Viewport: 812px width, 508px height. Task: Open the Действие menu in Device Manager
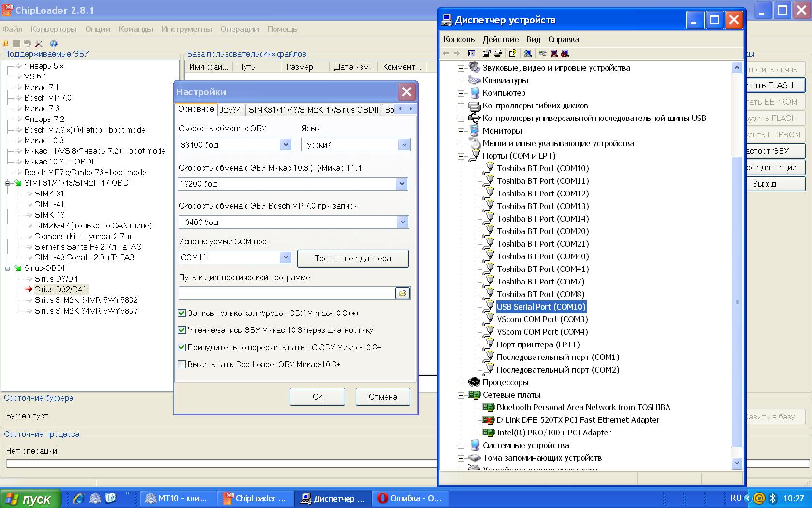(x=500, y=39)
